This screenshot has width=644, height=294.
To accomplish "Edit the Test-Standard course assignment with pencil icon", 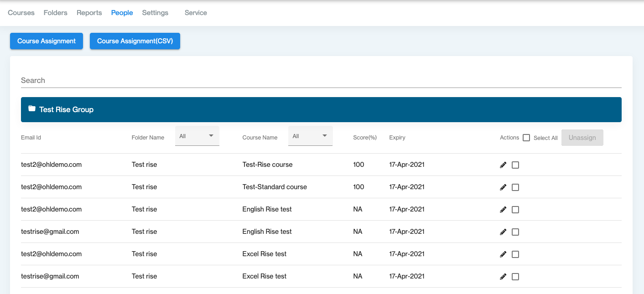I will pyautogui.click(x=503, y=187).
